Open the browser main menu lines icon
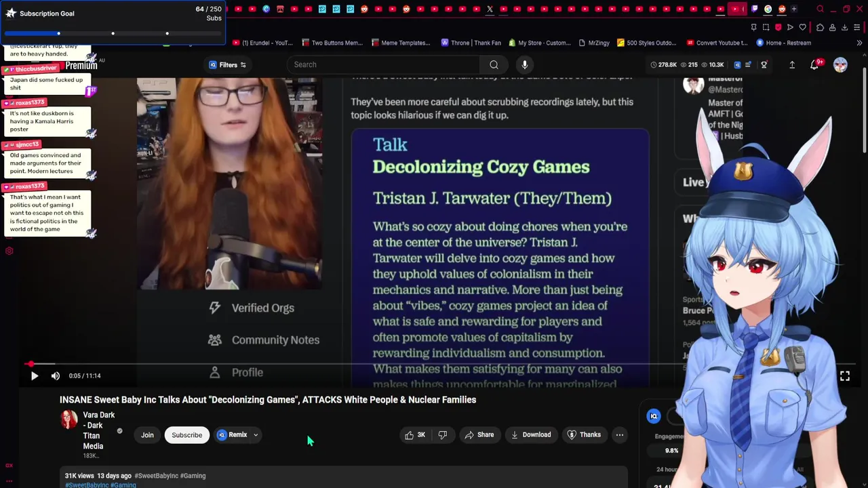 858,27
